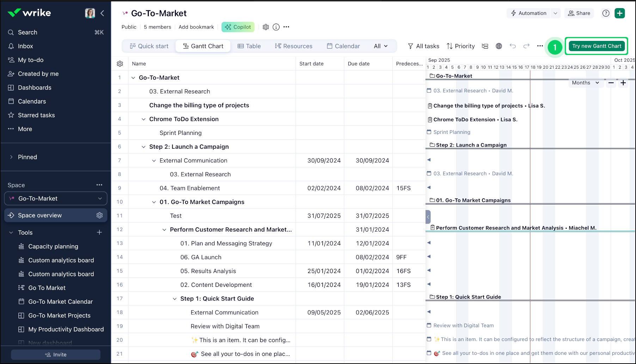Open Space overview settings gear

click(99, 215)
